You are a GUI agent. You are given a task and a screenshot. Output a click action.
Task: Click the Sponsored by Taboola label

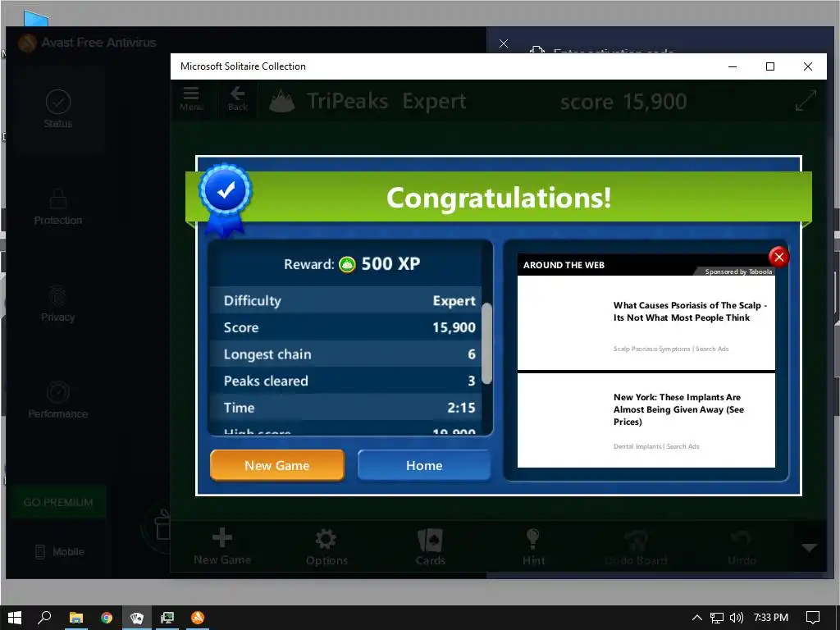[x=738, y=272]
